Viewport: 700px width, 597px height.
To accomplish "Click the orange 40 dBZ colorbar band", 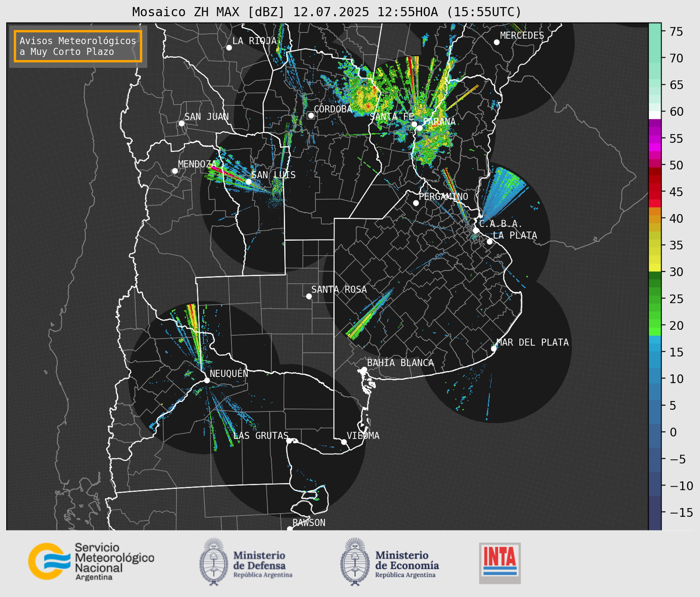I will tap(655, 218).
